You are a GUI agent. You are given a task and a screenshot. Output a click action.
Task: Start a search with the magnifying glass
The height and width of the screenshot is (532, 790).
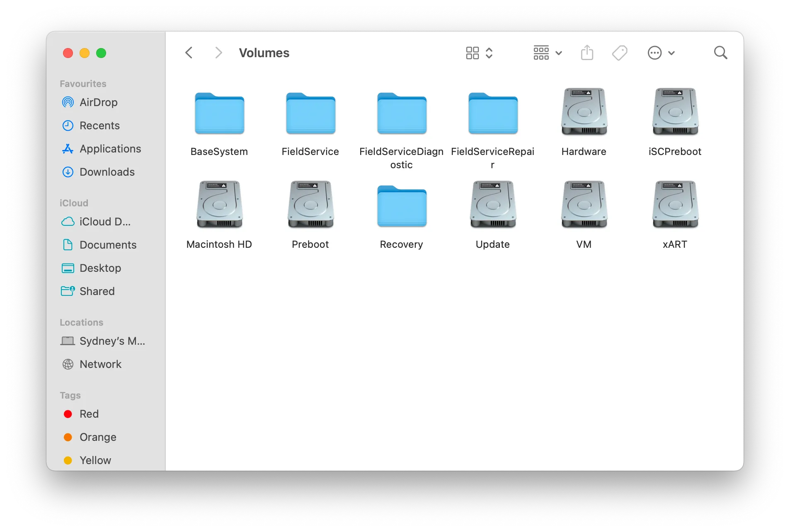click(720, 53)
